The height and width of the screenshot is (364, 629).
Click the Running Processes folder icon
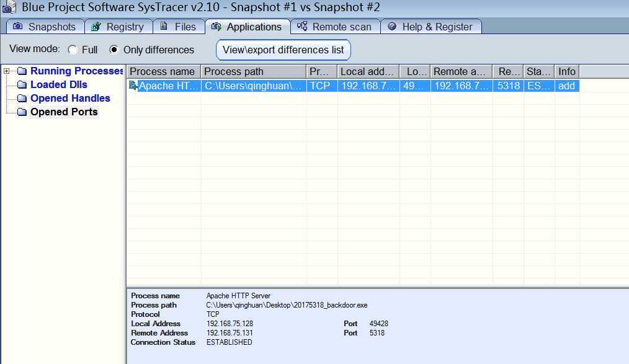coord(22,71)
